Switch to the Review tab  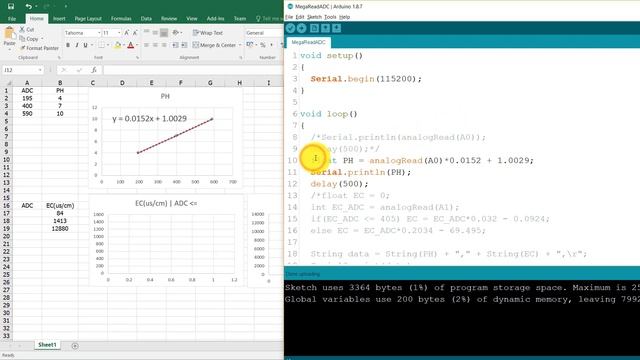pos(169,19)
